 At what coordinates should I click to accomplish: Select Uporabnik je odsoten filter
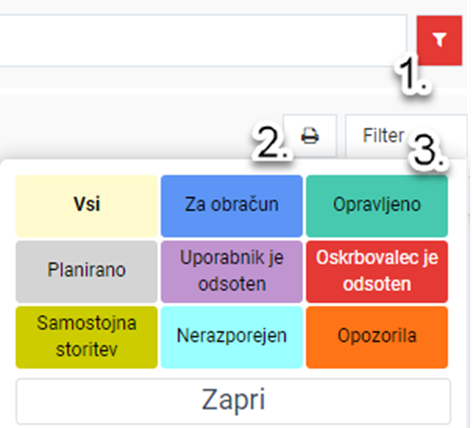pyautogui.click(x=232, y=271)
